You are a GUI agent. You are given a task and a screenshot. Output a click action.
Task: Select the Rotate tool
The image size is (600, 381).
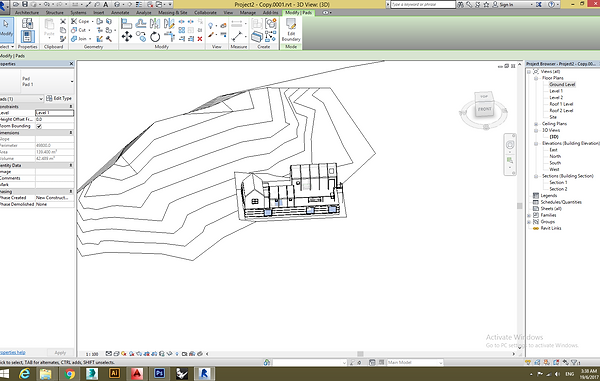pos(155,37)
